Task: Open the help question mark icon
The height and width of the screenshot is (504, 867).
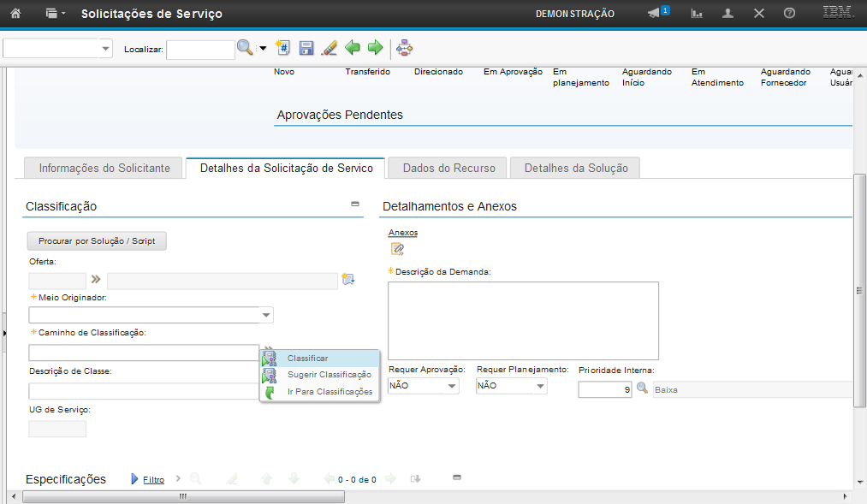Action: tap(789, 14)
